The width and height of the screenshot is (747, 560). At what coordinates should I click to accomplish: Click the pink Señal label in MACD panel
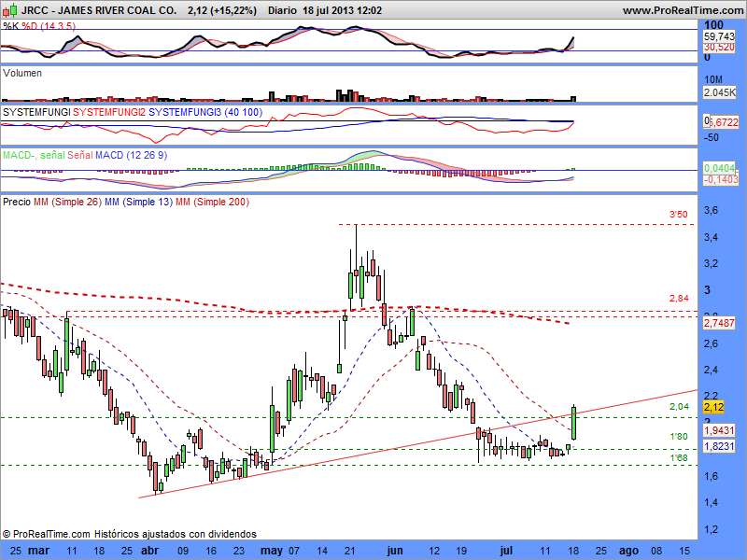click(x=80, y=155)
